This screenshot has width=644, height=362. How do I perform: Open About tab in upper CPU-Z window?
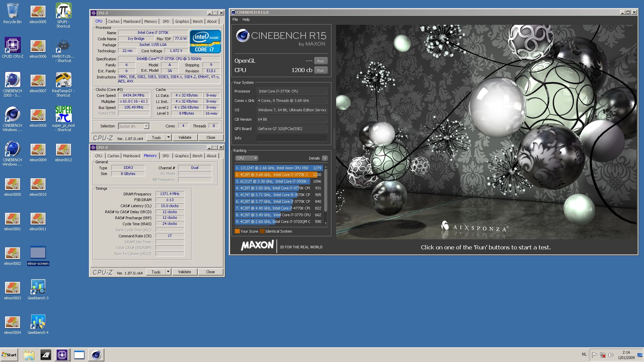click(x=212, y=21)
